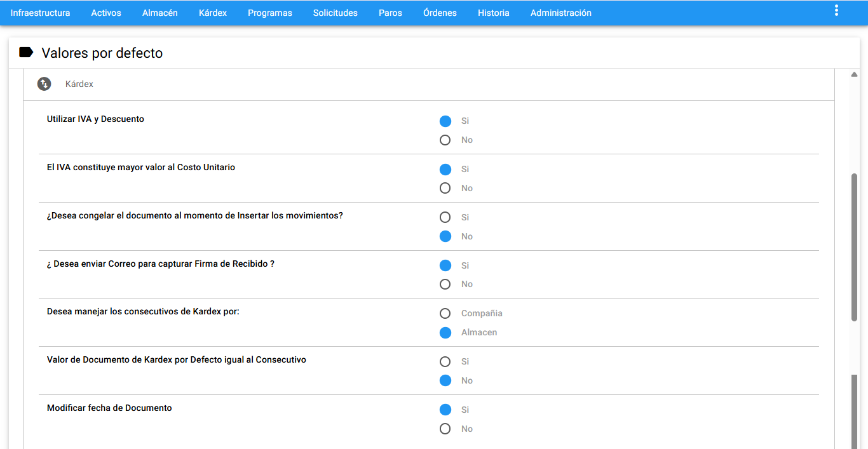Viewport: 868px width, 449px height.
Task: Open the three-dot vertical menu icon
Action: click(836, 10)
